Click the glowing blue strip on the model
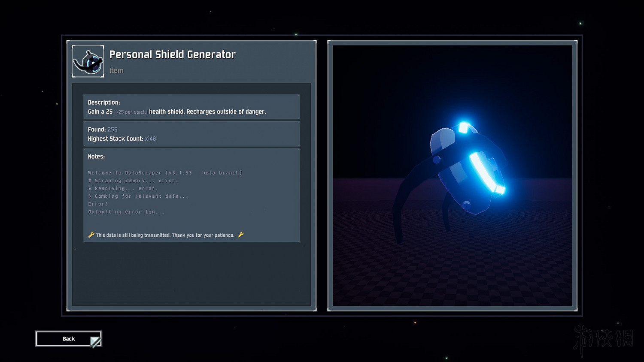Screen dimensions: 644x362 point(485,172)
